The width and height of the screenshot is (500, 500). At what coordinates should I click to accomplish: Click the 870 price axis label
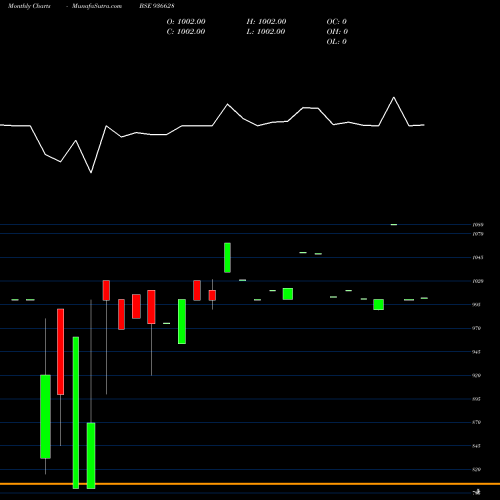coord(477,422)
